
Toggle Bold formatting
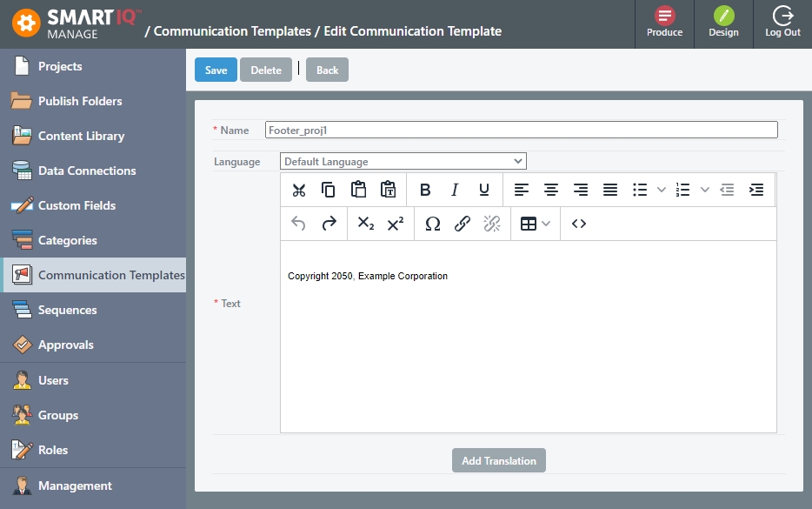tap(425, 191)
